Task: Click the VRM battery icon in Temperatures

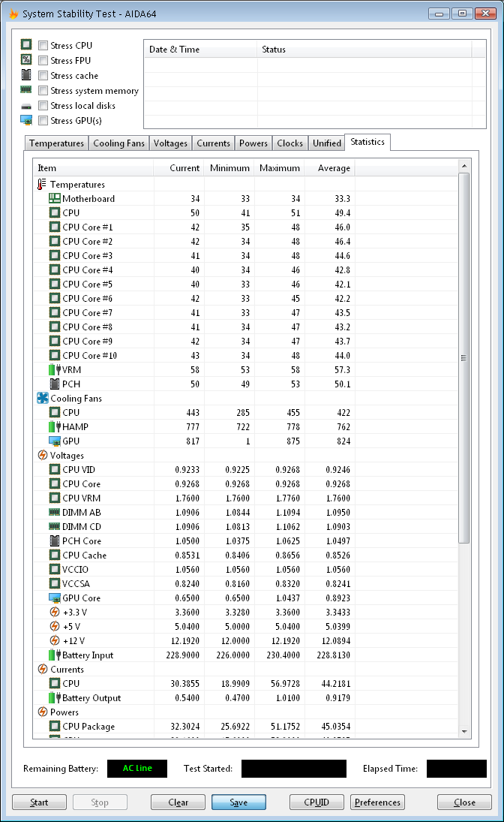Action: point(55,369)
